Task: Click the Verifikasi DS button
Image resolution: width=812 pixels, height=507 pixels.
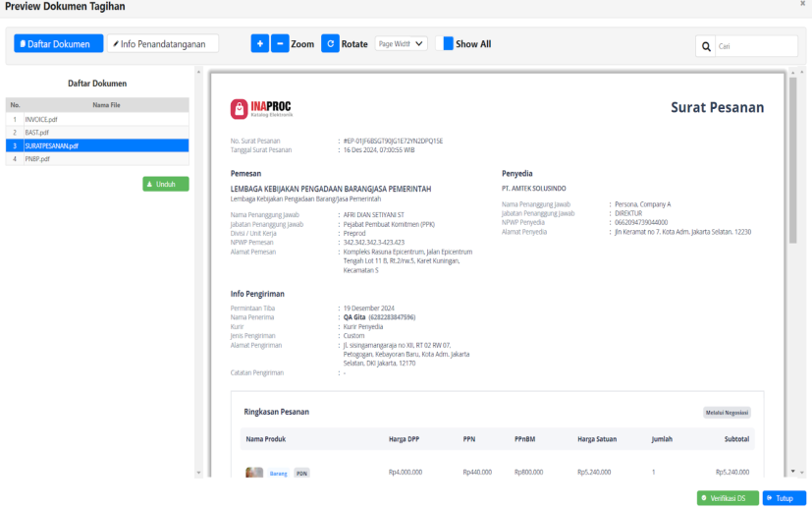Action: point(728,498)
